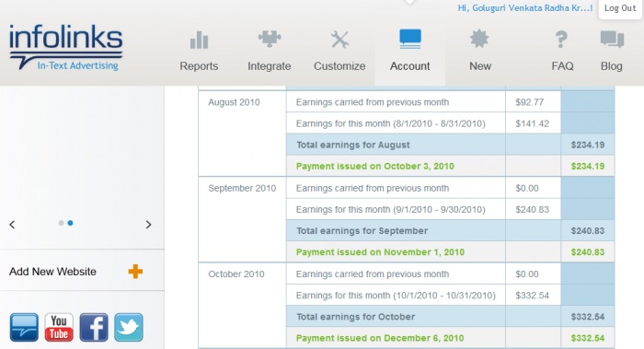Go to previous slide with left arrow
This screenshot has height=349, width=644.
click(12, 225)
